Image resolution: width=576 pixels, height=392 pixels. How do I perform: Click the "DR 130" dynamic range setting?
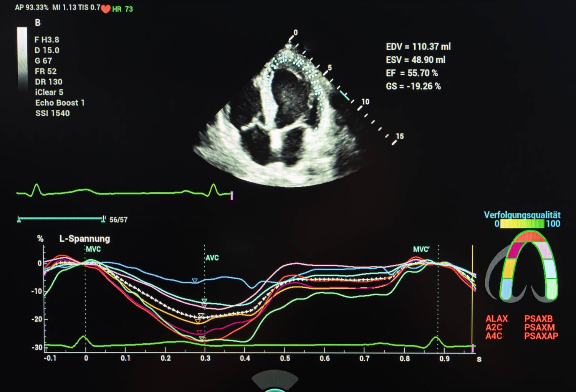(x=49, y=82)
